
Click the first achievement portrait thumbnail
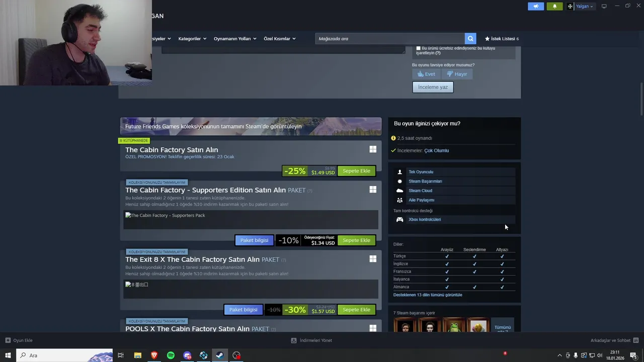pyautogui.click(x=405, y=326)
